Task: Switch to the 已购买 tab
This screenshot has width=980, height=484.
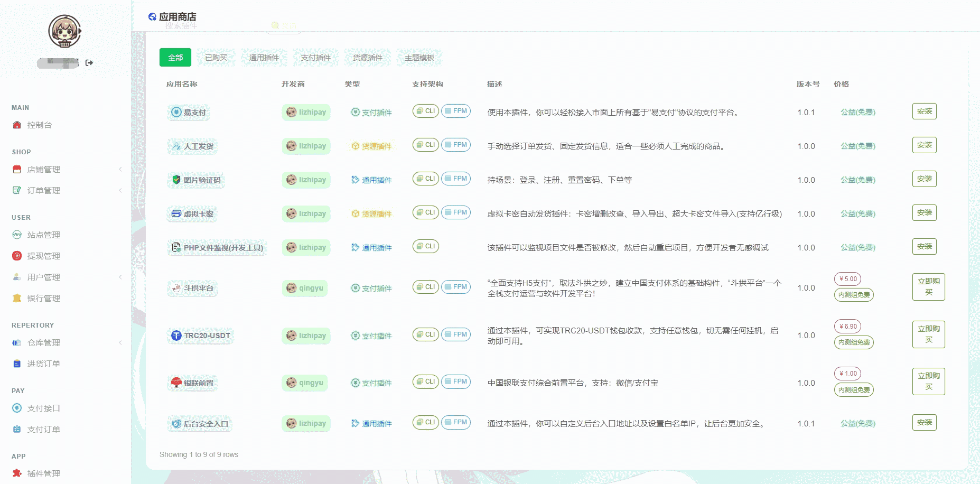Action: (x=216, y=58)
